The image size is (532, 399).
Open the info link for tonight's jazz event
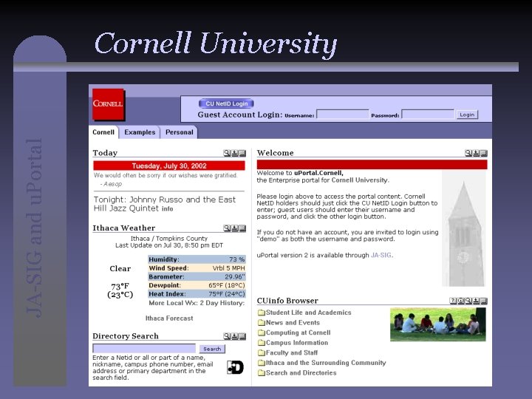tap(167, 209)
